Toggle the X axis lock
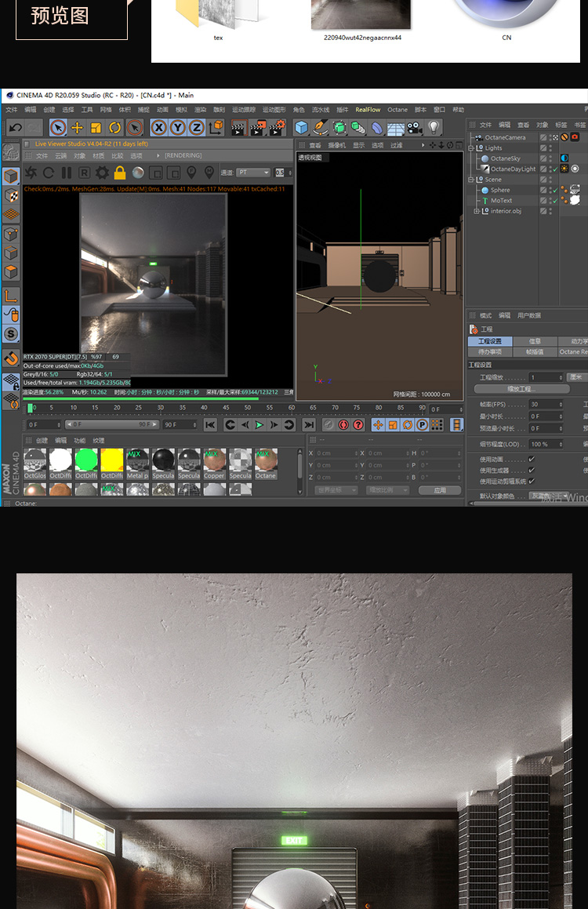This screenshot has height=909, width=588. pyautogui.click(x=159, y=127)
